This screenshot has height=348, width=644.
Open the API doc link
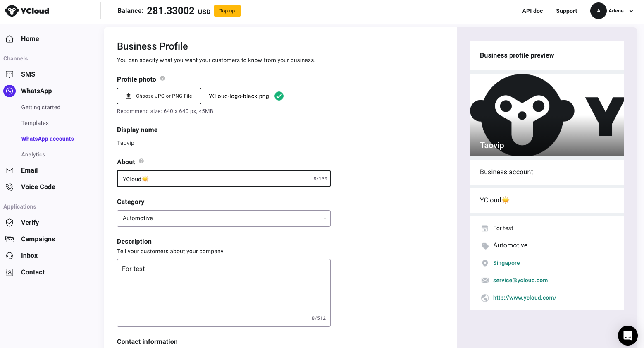[532, 11]
